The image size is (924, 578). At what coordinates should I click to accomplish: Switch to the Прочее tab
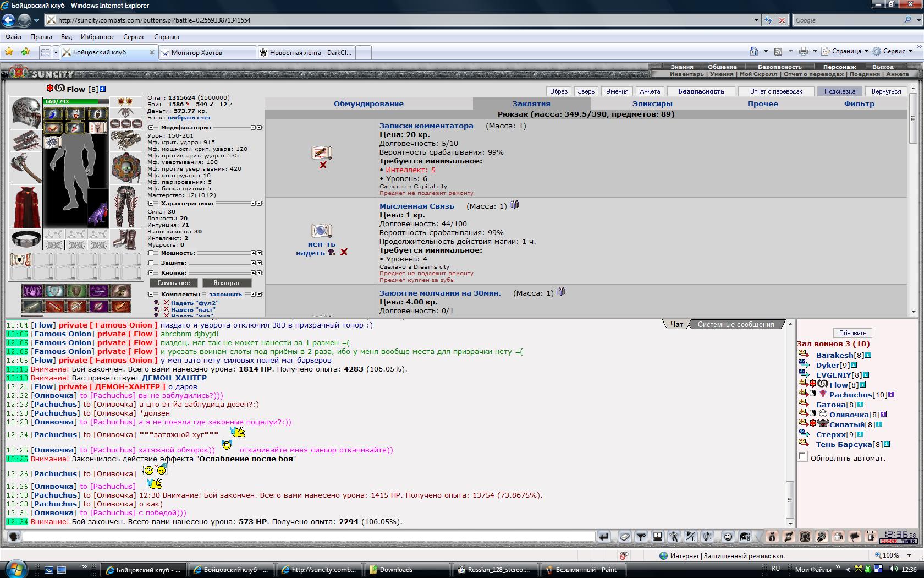tap(763, 103)
